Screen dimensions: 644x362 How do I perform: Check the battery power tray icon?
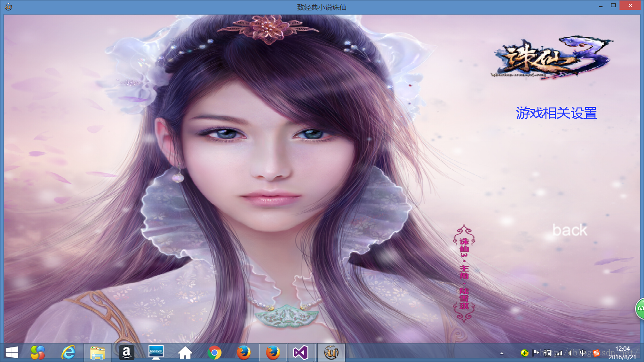pos(547,353)
